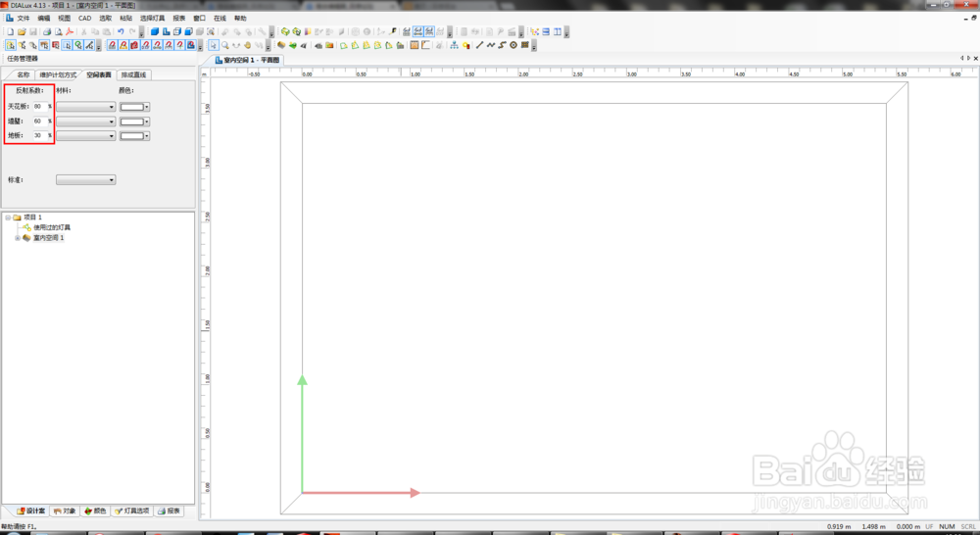Image resolution: width=980 pixels, height=535 pixels.
Task: Open the 选择灯具 menu
Action: pos(153,18)
